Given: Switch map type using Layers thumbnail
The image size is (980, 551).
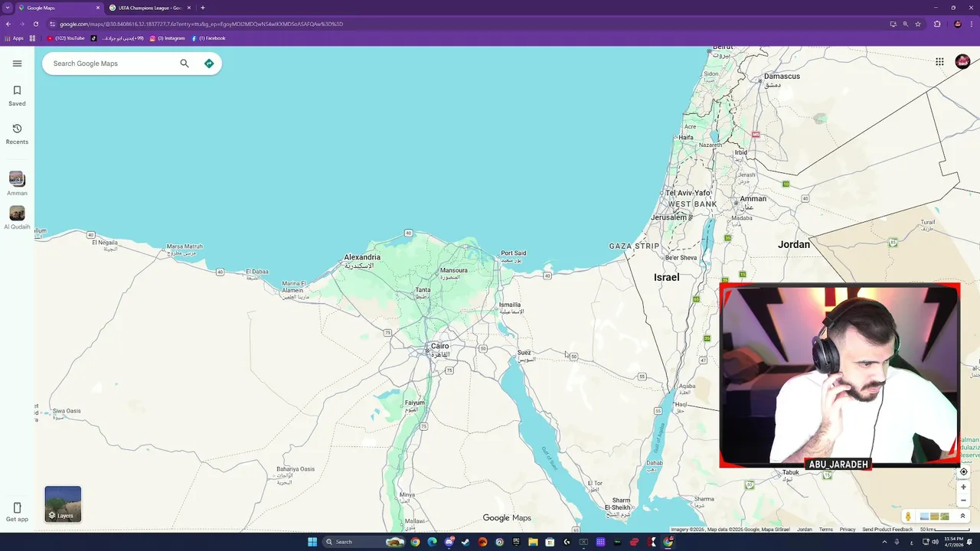Looking at the screenshot, I should (63, 504).
